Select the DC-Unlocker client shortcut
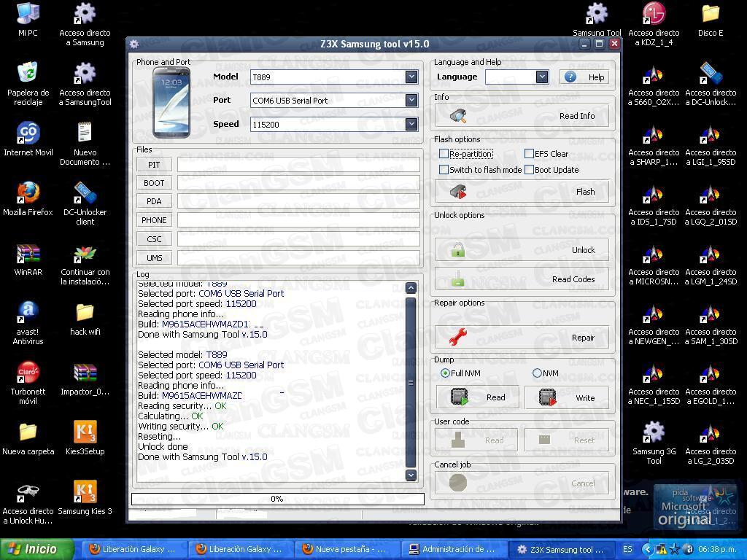Image resolution: width=747 pixels, height=560 pixels. (85, 203)
